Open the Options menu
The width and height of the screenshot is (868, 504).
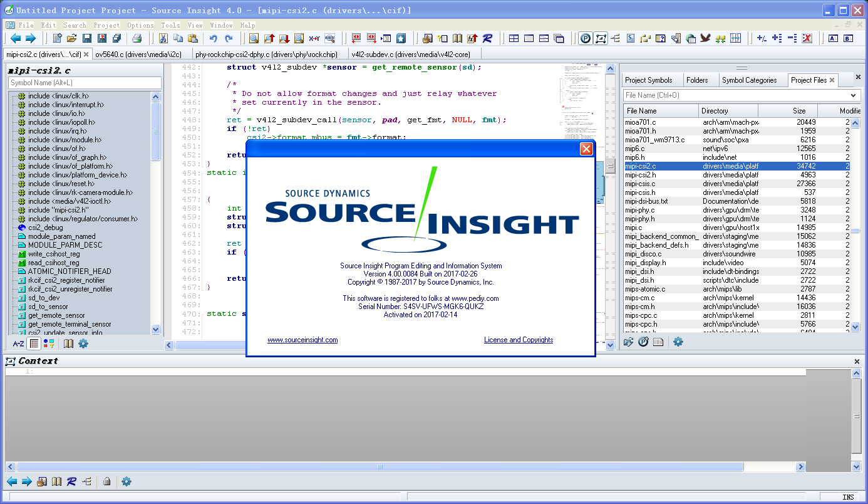(140, 25)
